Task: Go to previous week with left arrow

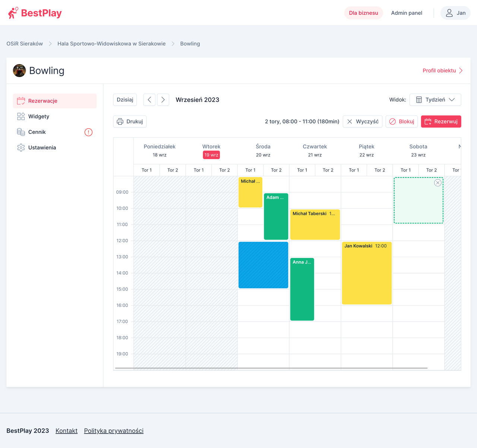Action: coord(149,100)
